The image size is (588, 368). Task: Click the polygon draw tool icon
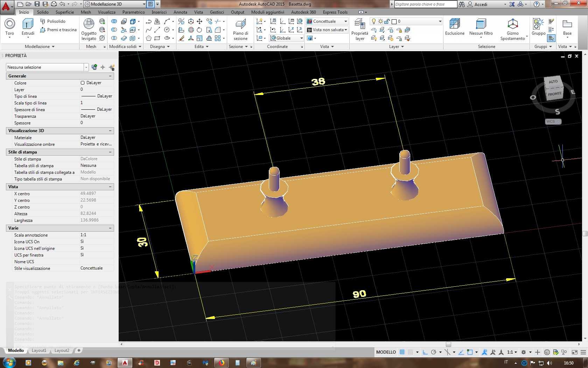[x=149, y=38]
